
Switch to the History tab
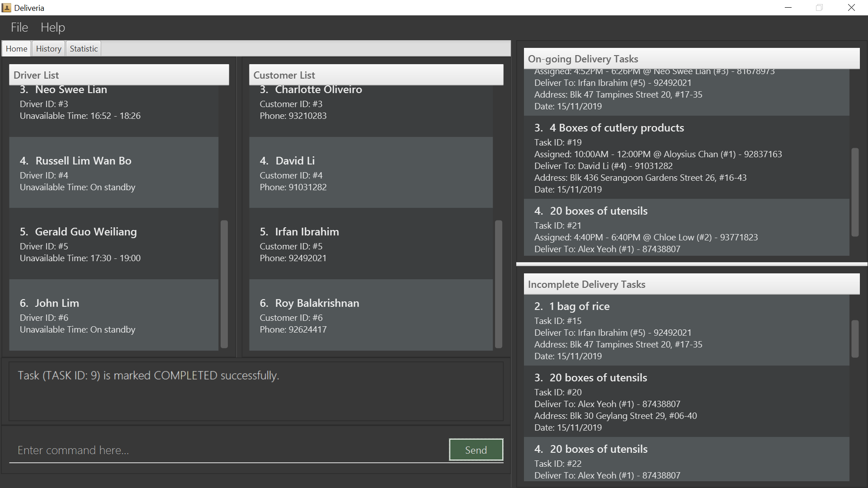48,49
